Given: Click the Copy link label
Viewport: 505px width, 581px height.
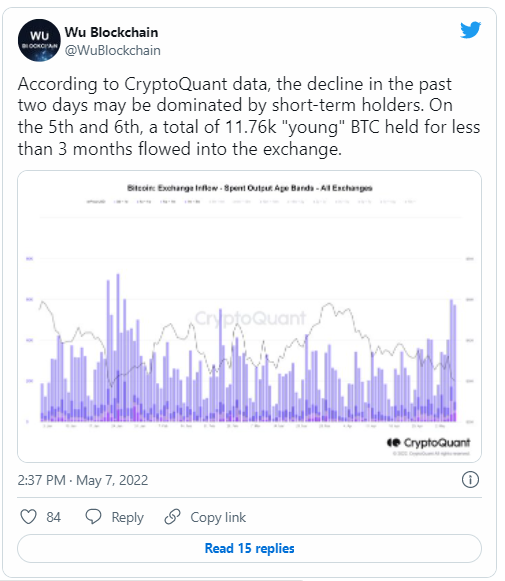Looking at the screenshot, I should (218, 517).
